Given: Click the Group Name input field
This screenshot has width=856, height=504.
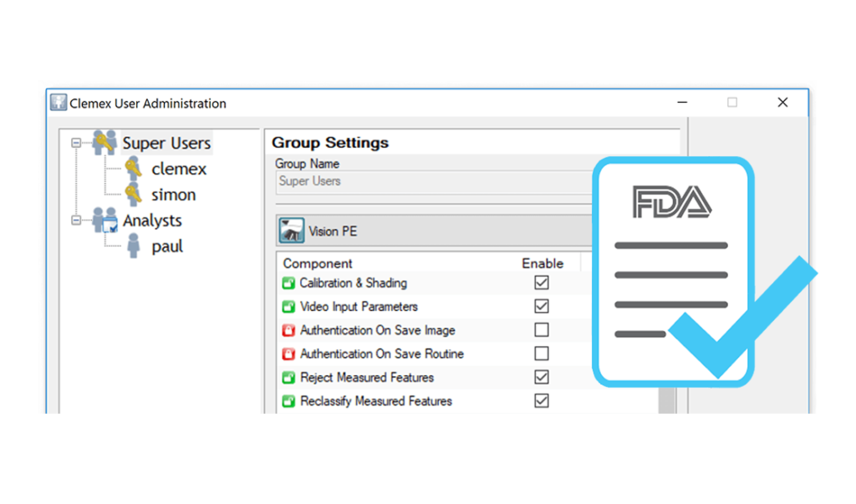Looking at the screenshot, I should tap(434, 182).
